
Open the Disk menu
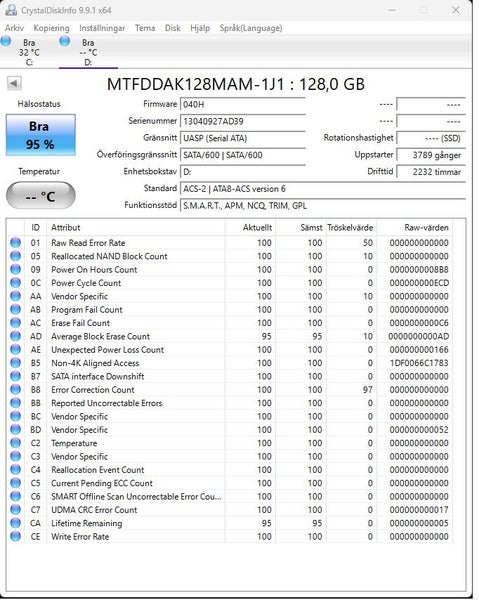[x=173, y=28]
